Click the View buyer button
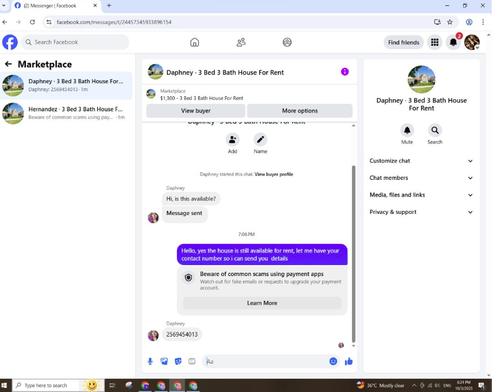Viewport: 500px width, 392px height. 196,111
